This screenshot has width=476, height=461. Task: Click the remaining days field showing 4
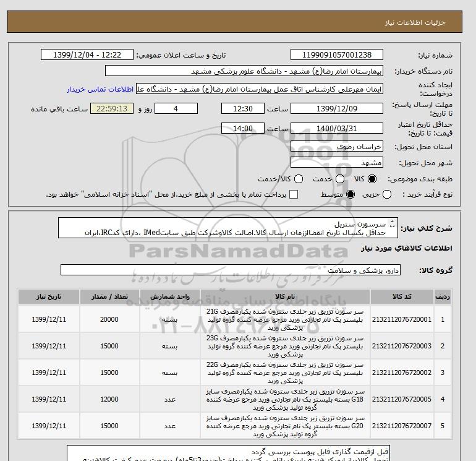click(x=176, y=108)
